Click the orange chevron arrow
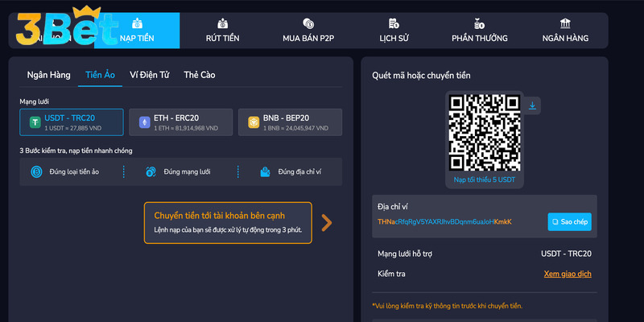This screenshot has height=322, width=644. coord(327,223)
